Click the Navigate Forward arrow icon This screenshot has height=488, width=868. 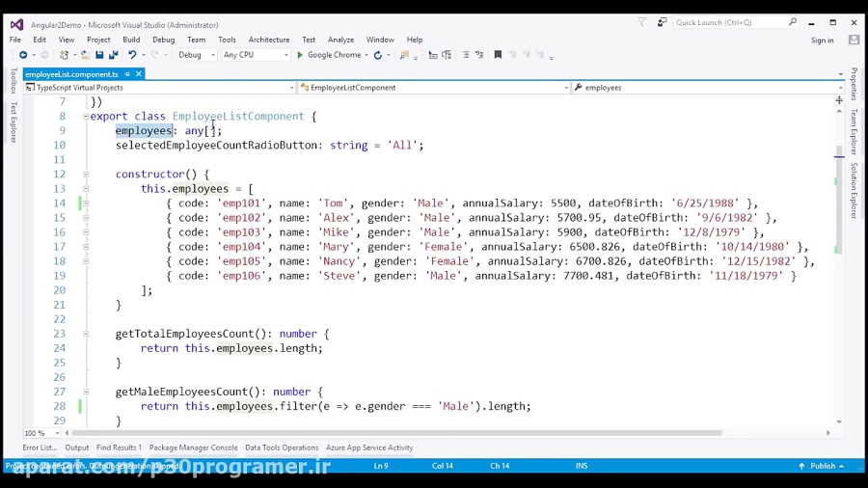(x=44, y=55)
